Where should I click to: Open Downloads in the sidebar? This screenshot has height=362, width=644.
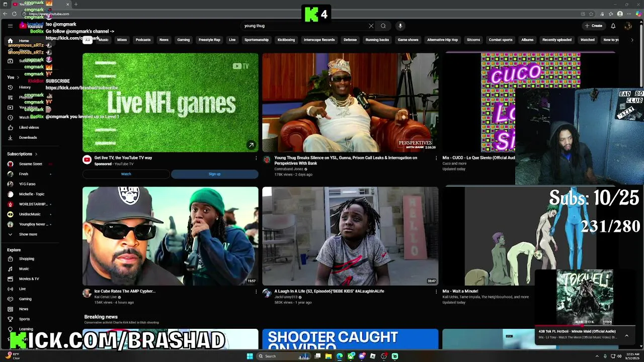[28, 137]
